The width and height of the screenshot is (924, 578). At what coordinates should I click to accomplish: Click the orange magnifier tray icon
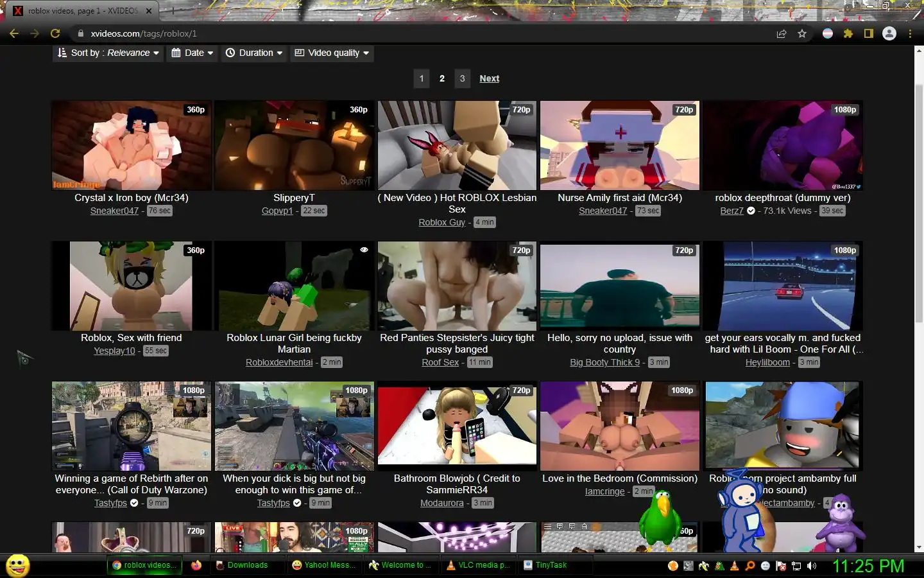[750, 566]
